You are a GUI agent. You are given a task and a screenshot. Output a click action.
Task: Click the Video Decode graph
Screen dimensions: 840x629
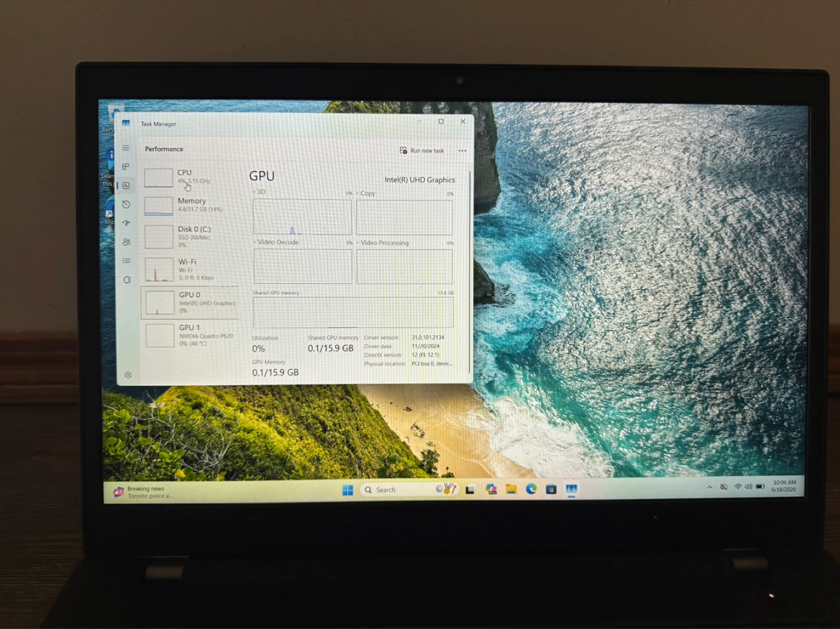tap(303, 266)
